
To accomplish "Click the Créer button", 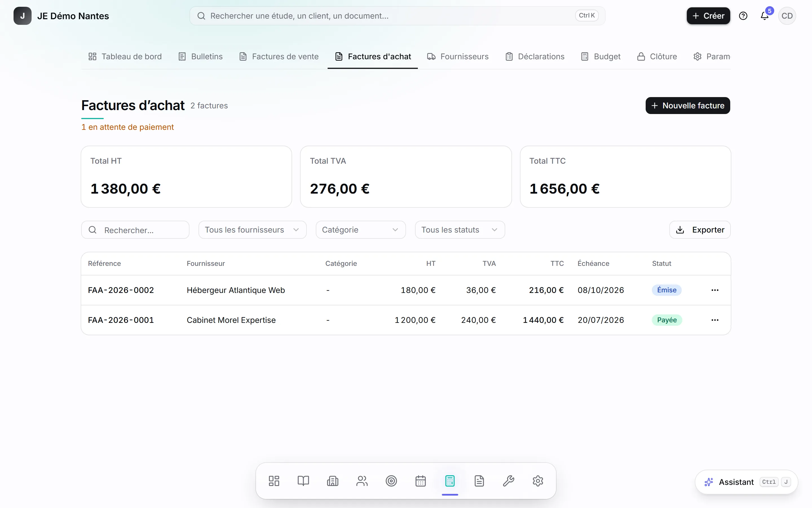I will tap(708, 16).
